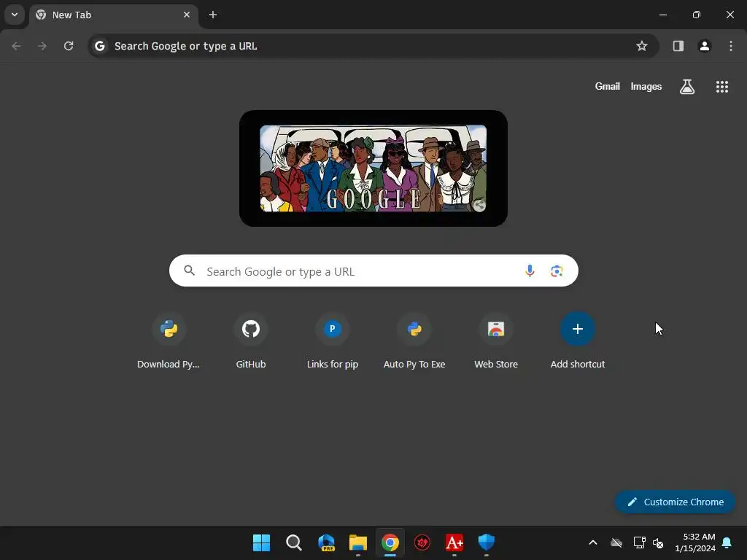The width and height of the screenshot is (747, 560).
Task: Select the New Tab tab
Action: click(x=113, y=15)
